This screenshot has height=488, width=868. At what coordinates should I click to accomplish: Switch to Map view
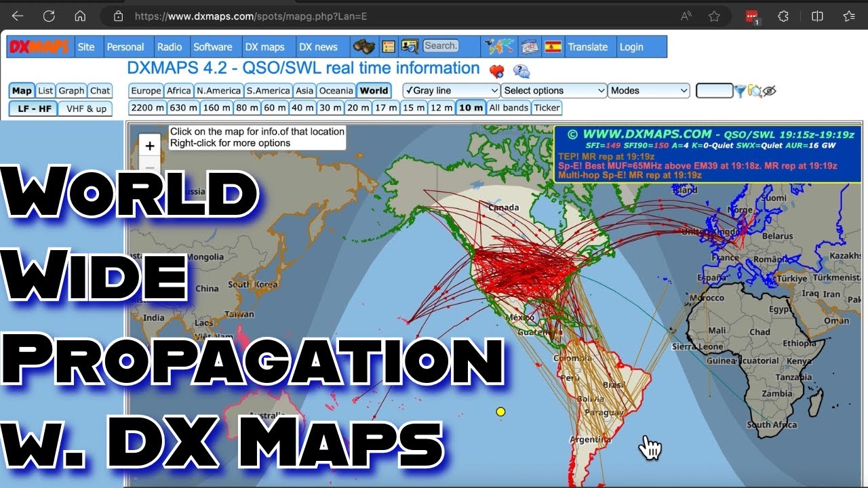pos(22,91)
